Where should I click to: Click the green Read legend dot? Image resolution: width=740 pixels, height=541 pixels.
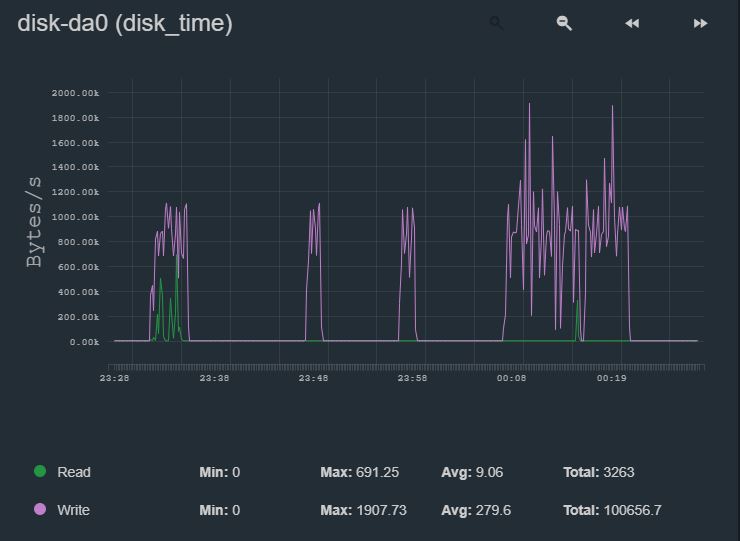click(40, 471)
